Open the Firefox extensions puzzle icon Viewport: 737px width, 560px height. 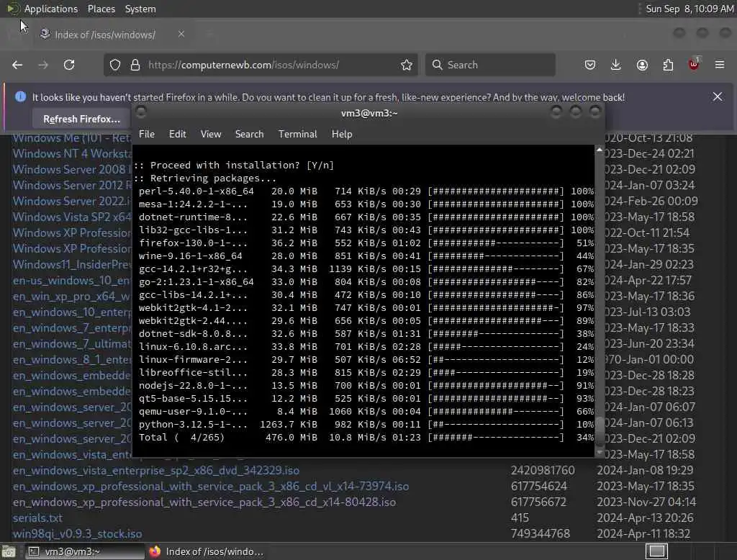[x=668, y=65]
